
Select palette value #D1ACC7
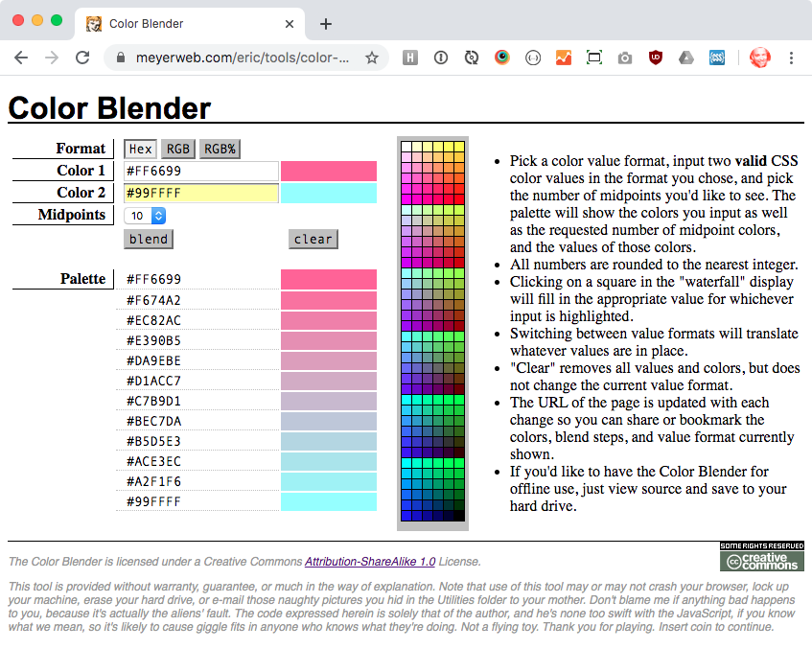click(153, 382)
